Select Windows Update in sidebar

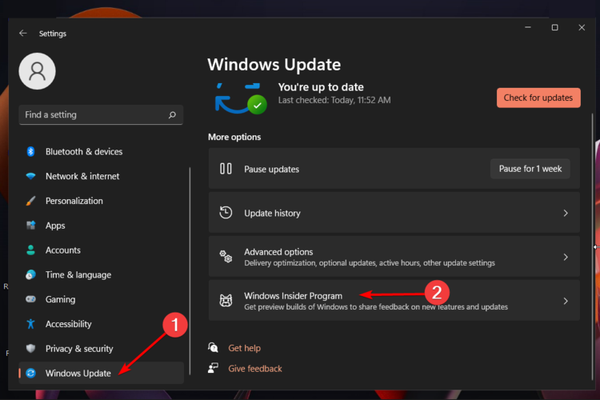(x=78, y=373)
